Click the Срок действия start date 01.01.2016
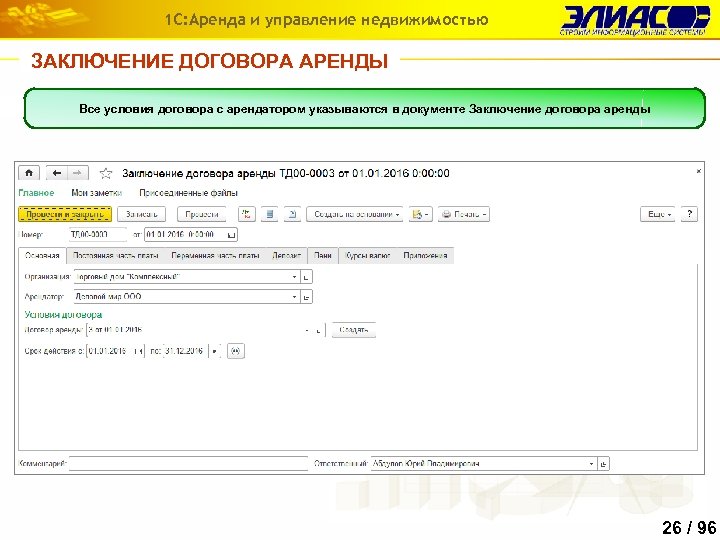The height and width of the screenshot is (540, 720). pos(109,351)
